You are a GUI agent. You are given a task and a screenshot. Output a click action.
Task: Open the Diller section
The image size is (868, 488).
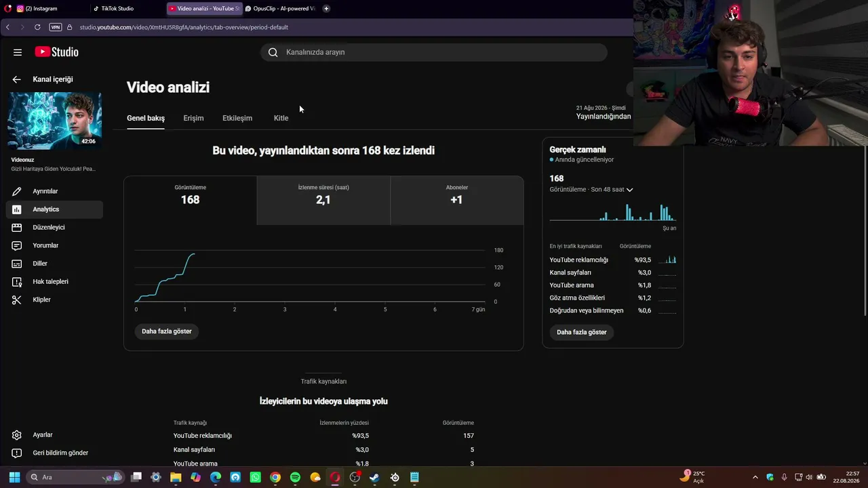click(54, 264)
